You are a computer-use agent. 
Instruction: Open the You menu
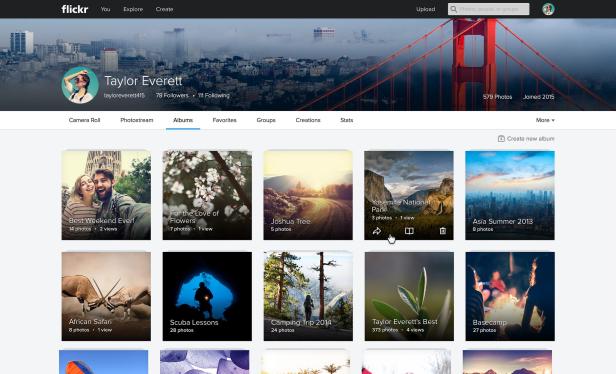[x=105, y=9]
